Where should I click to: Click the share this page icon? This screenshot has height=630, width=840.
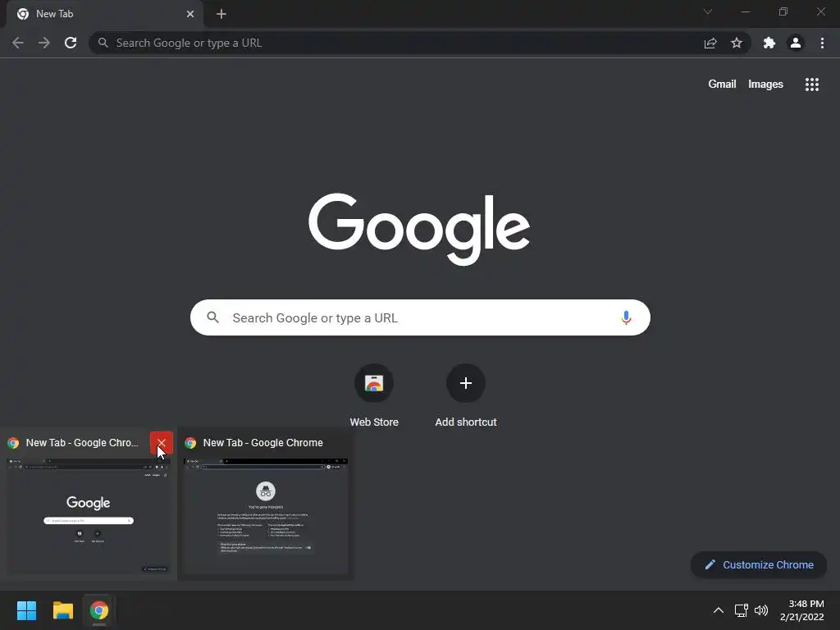[710, 43]
